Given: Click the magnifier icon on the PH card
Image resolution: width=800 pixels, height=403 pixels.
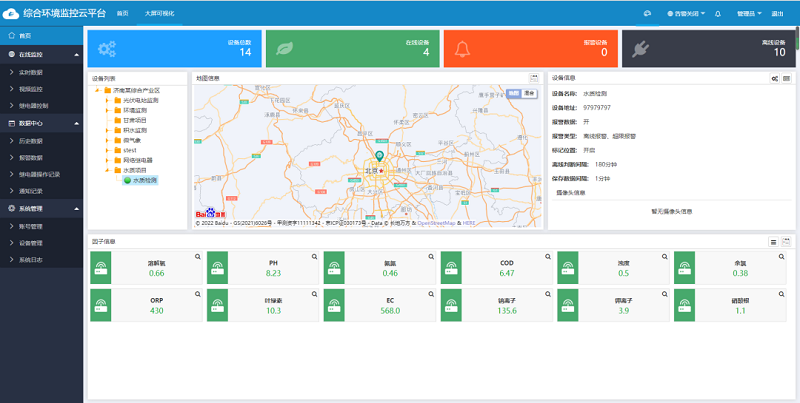Looking at the screenshot, I should [314, 257].
